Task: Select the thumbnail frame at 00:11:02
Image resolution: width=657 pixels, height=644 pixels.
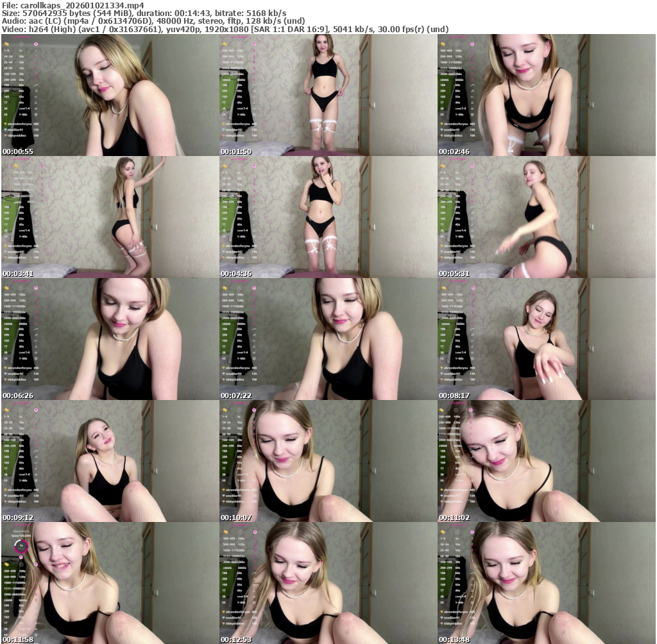Action: (x=547, y=461)
